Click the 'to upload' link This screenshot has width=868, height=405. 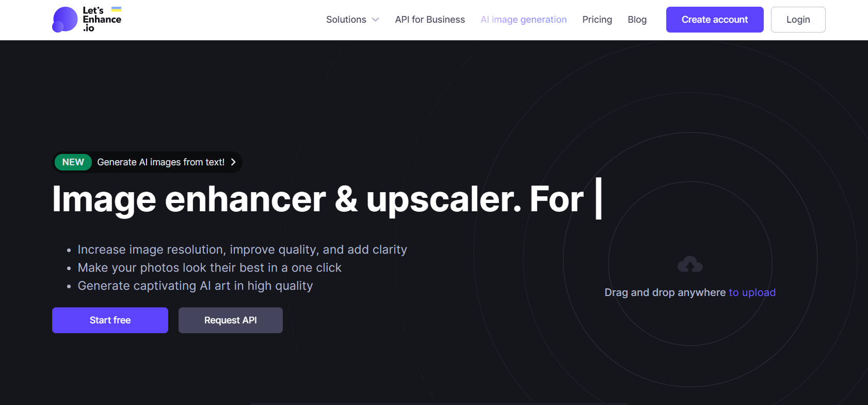pos(752,292)
